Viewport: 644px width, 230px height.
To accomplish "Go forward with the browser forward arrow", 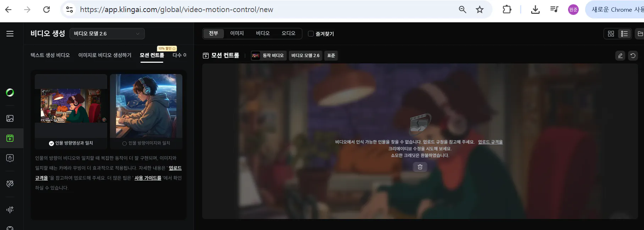I will point(27,10).
